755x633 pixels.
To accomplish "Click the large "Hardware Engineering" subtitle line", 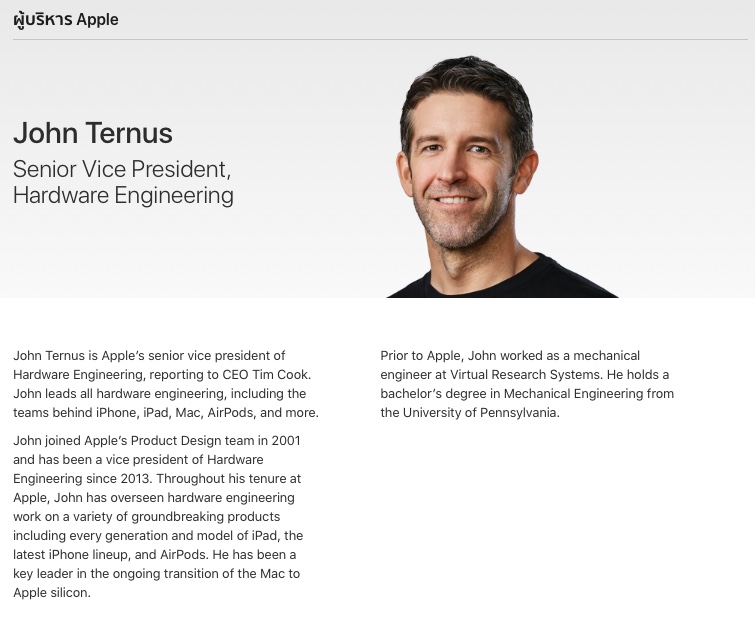I will (x=123, y=195).
